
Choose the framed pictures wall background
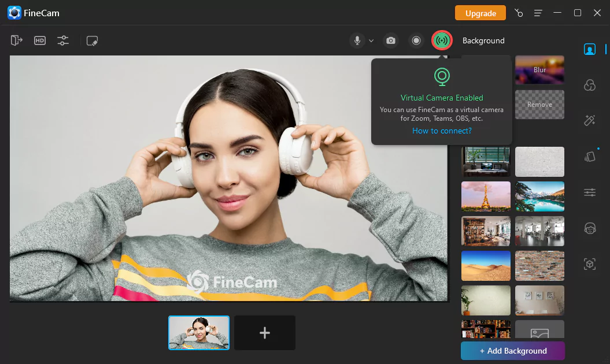pos(539,300)
